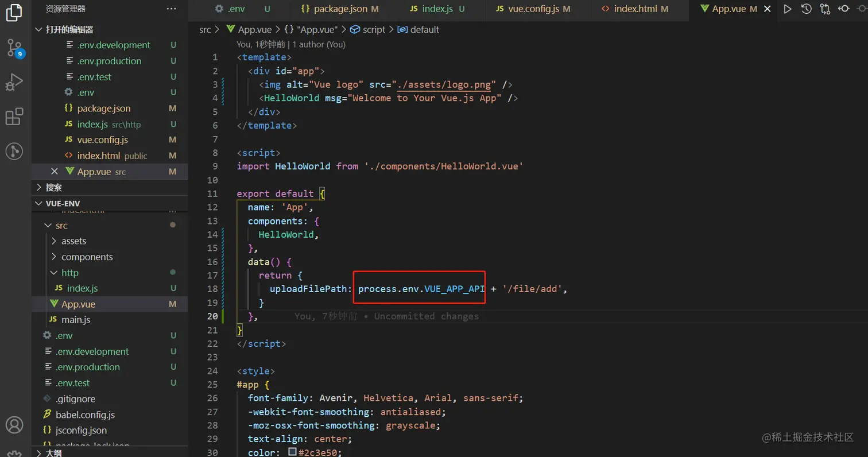
Task: Switch to the .env editor tab
Action: (242, 9)
